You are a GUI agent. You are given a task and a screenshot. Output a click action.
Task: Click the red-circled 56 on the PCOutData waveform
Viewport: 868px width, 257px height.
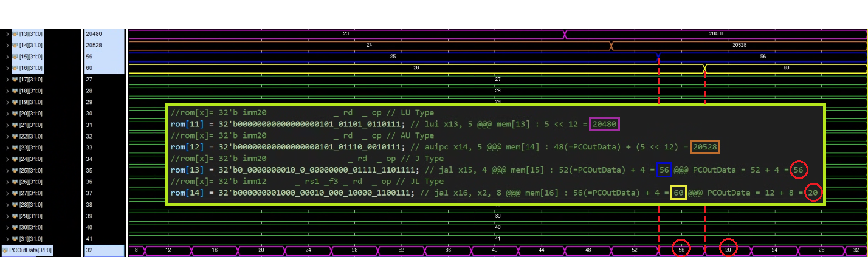pyautogui.click(x=681, y=248)
